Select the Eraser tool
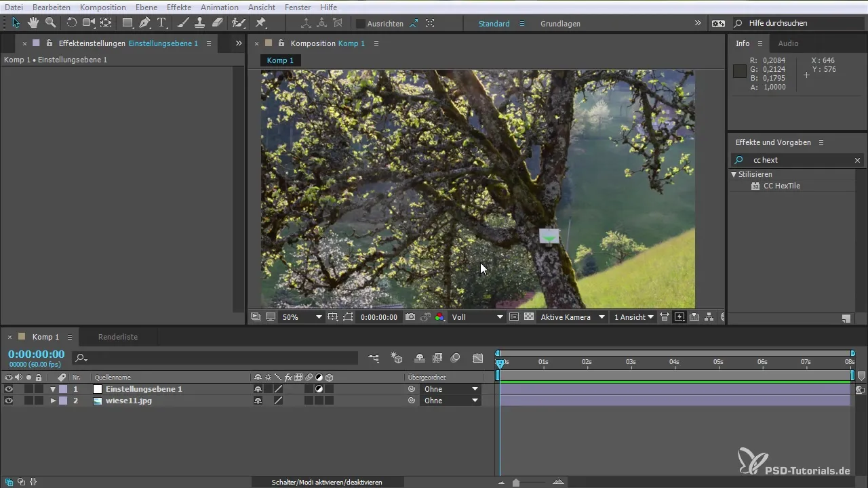Screen dimensions: 868x488 (218, 23)
